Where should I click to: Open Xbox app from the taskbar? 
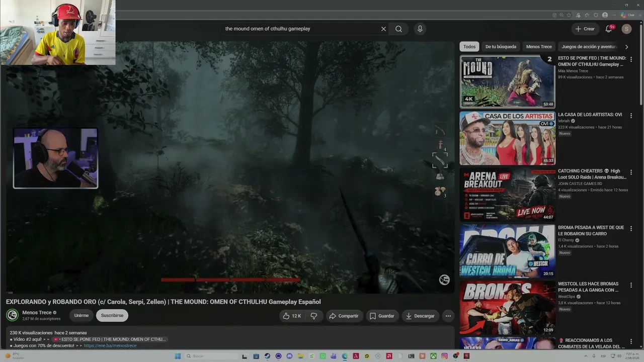pos(433,356)
